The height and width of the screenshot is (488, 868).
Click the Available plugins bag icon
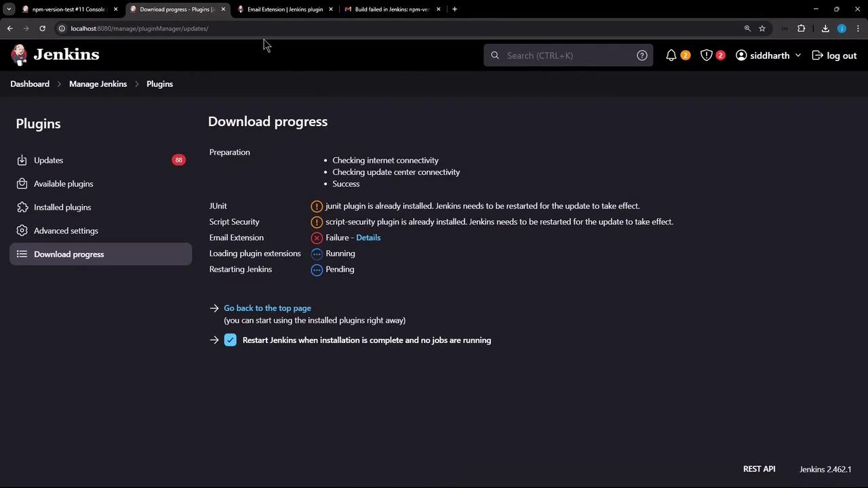(x=22, y=184)
